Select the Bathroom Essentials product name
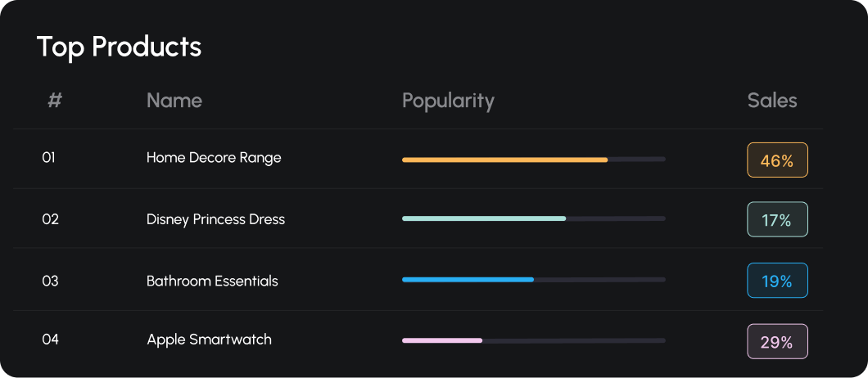This screenshot has width=868, height=378. (212, 281)
